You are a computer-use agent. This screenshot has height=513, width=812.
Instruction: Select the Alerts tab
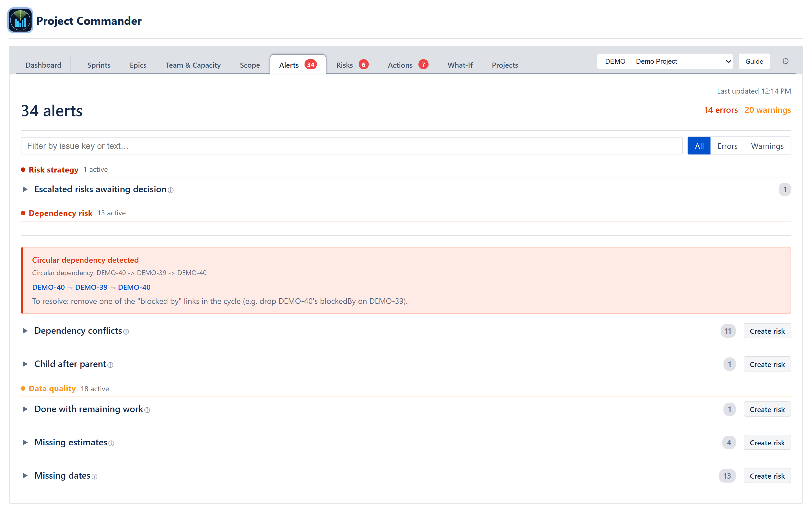(298, 65)
